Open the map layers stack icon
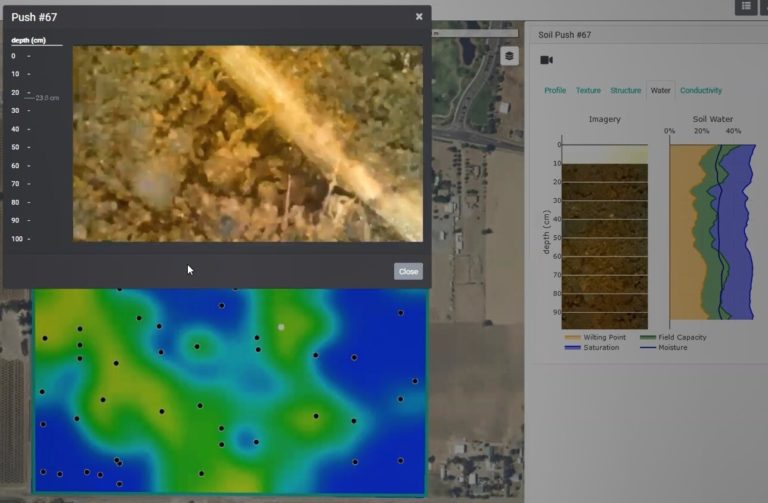The height and width of the screenshot is (503, 768). coord(510,56)
